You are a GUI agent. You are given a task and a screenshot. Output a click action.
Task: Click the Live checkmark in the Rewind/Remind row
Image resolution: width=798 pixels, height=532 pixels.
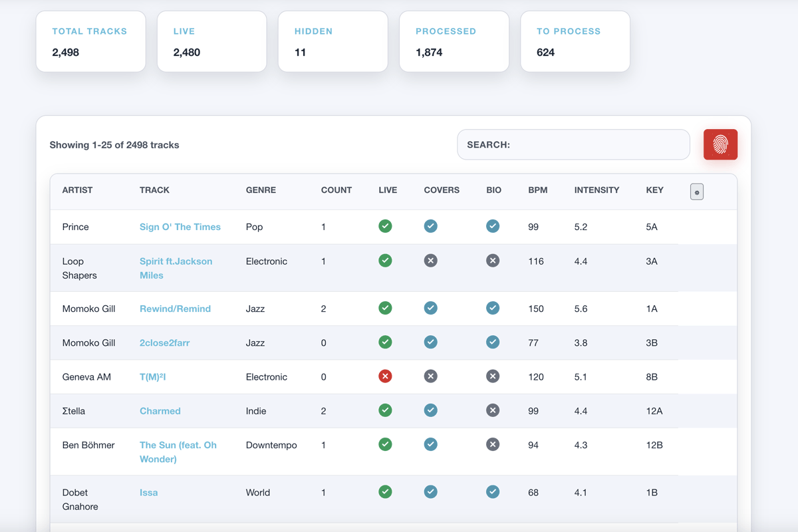[385, 308]
